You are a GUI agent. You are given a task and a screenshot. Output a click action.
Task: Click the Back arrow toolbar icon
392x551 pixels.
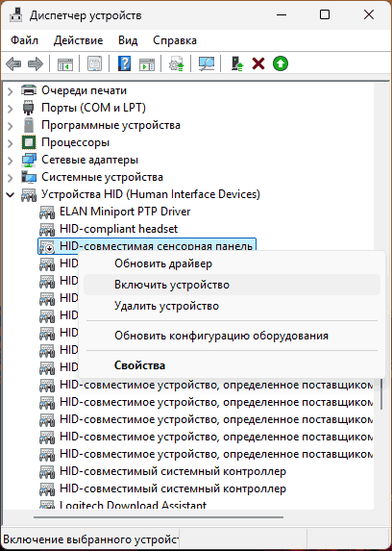13,64
